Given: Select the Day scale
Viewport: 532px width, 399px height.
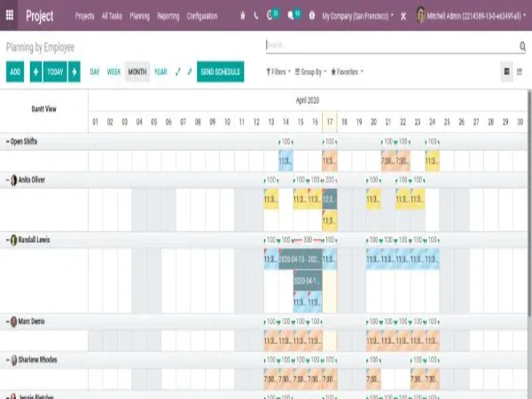Looking at the screenshot, I should tap(95, 72).
